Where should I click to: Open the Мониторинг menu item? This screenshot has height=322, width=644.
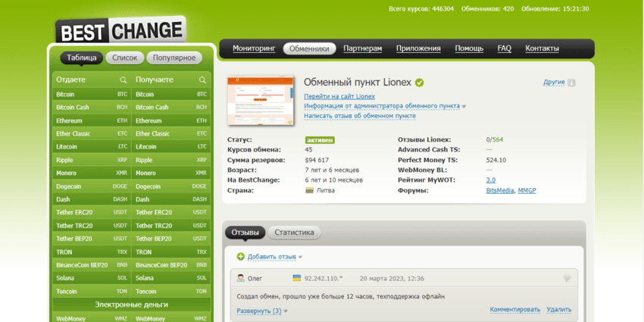tap(254, 48)
